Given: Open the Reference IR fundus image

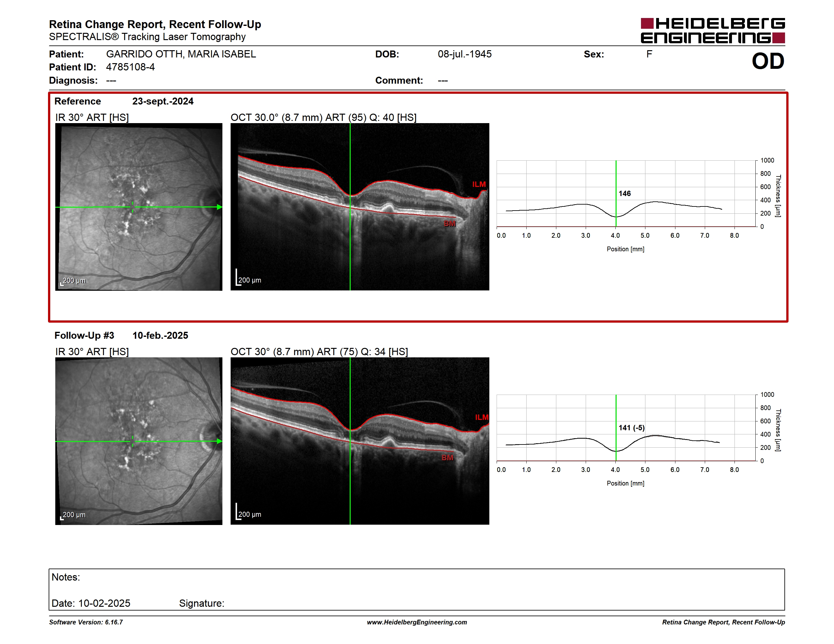Looking at the screenshot, I should (139, 207).
